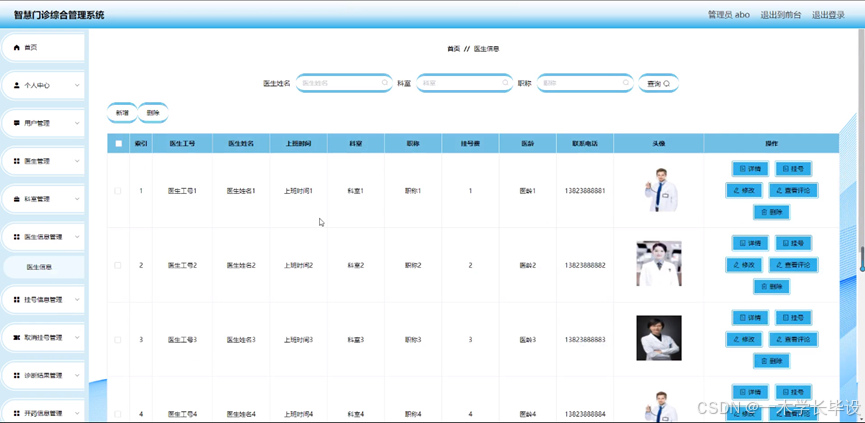Click 首页 in the breadcrumb
865x423 pixels.
(453, 49)
